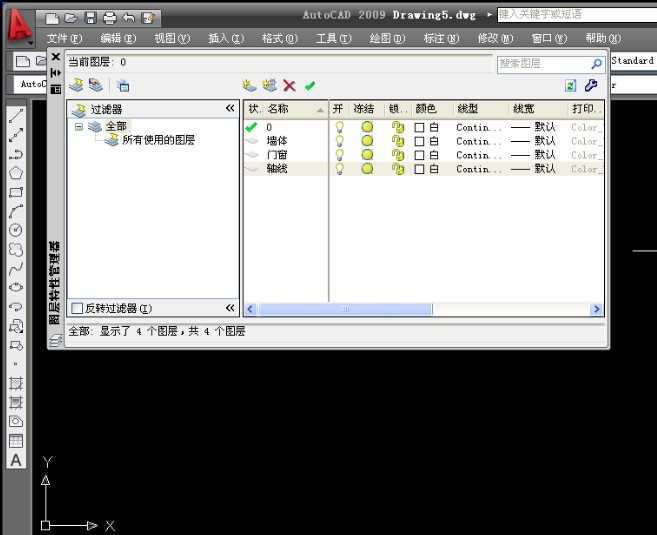Click the New Property Filter icon
Viewport: 657px width, 535px height.
77,85
